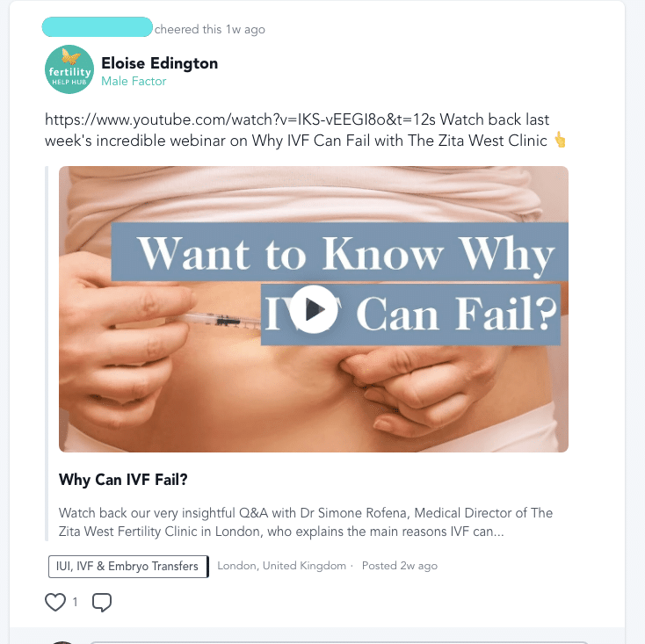Play the Why IVF Can Fail video
This screenshot has width=645, height=644.
[x=314, y=309]
